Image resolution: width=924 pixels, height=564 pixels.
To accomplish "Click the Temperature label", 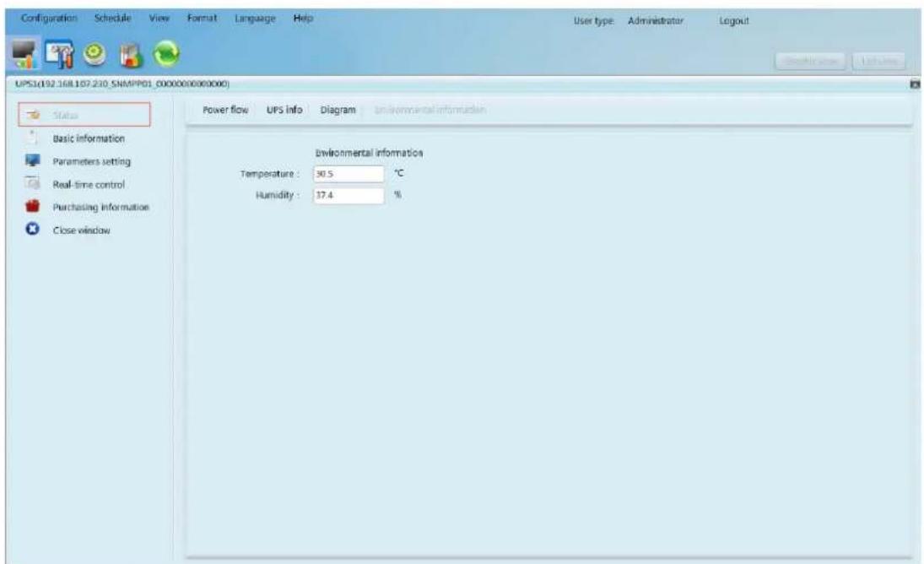I will (269, 174).
